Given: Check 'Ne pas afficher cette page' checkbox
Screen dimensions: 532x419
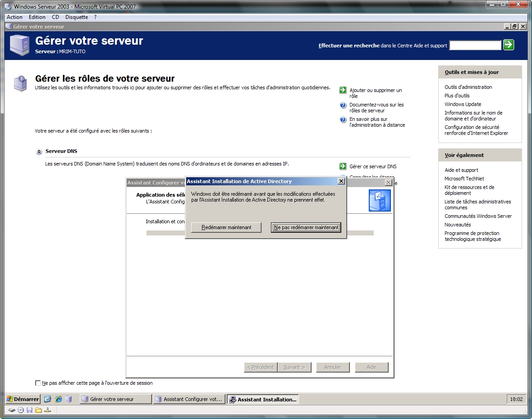Looking at the screenshot, I should (x=38, y=383).
